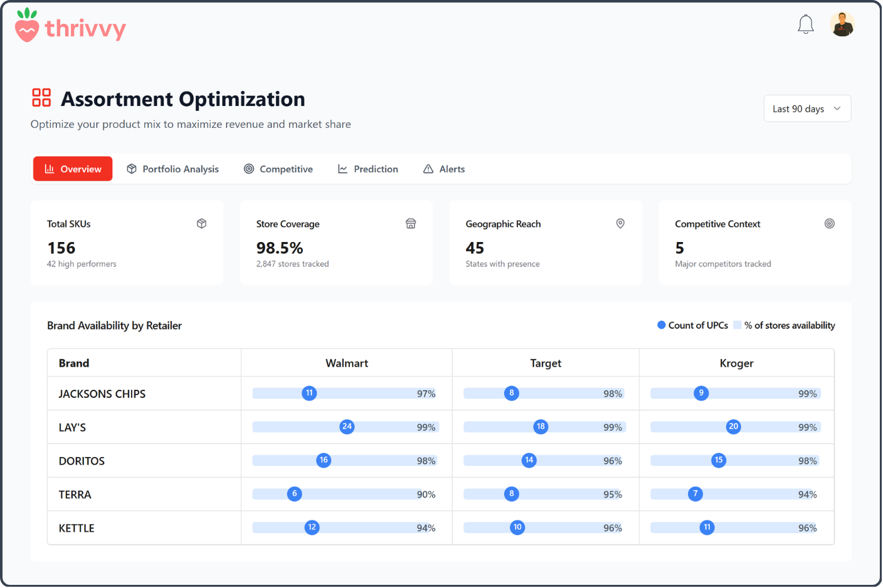
Task: Open the user profile avatar
Action: pyautogui.click(x=843, y=24)
